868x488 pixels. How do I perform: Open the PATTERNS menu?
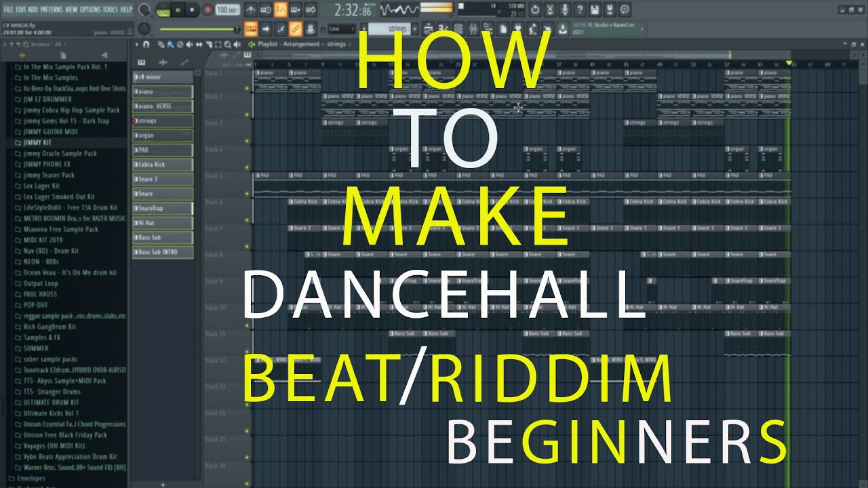52,9
